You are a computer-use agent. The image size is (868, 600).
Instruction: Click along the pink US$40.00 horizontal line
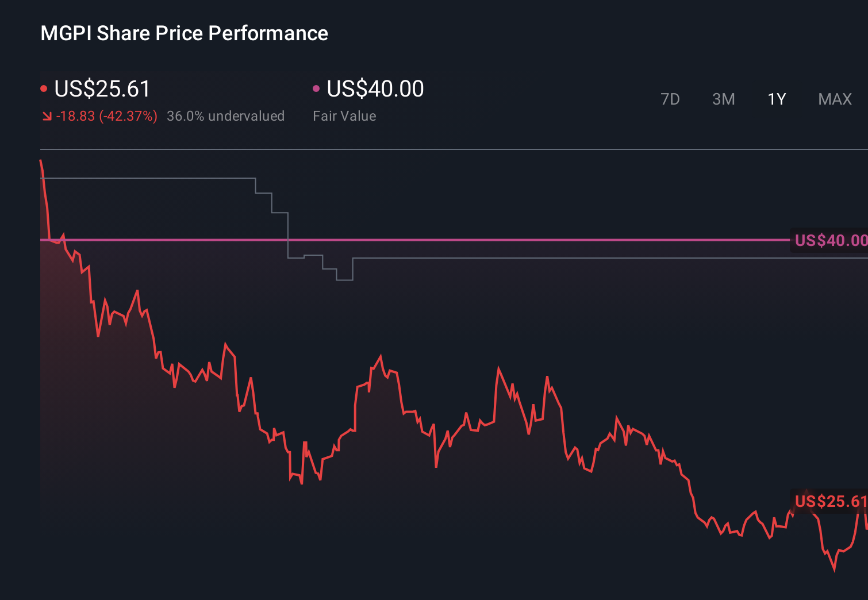point(517,239)
